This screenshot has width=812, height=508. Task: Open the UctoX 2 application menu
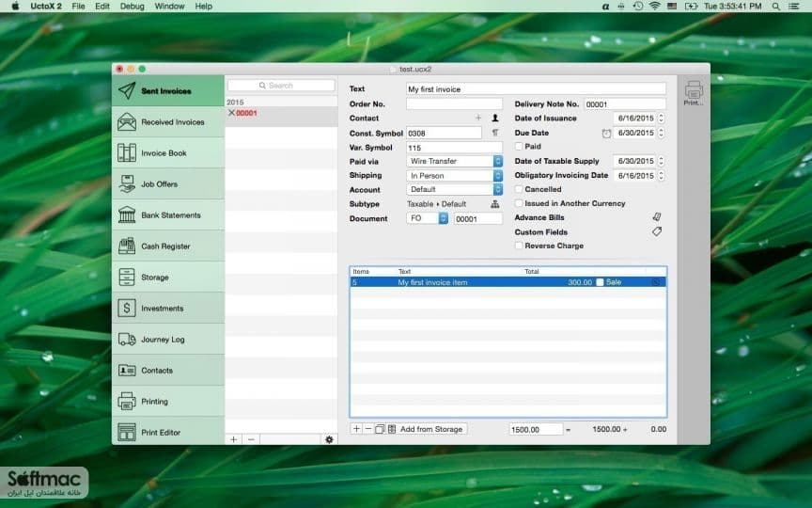(x=45, y=7)
